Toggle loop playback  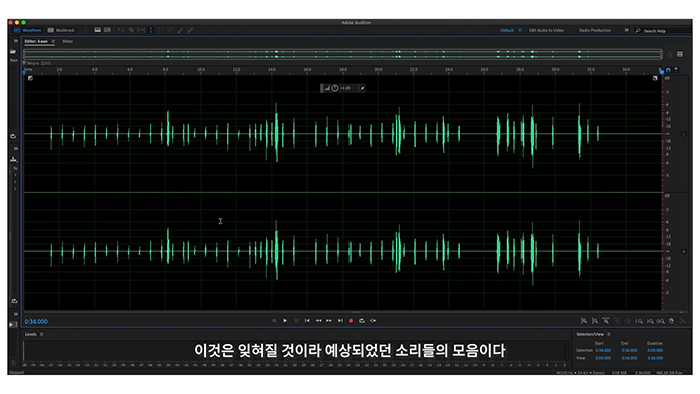click(362, 320)
